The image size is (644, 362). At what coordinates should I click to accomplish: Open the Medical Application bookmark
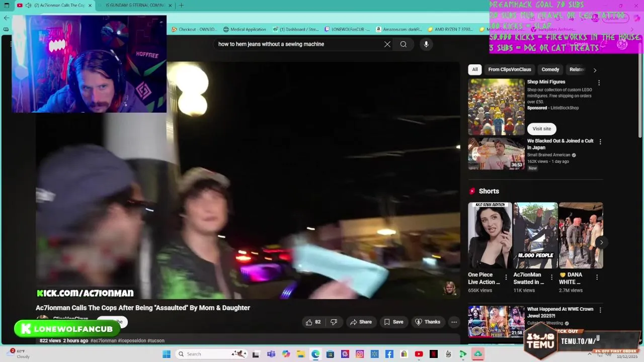point(245,29)
